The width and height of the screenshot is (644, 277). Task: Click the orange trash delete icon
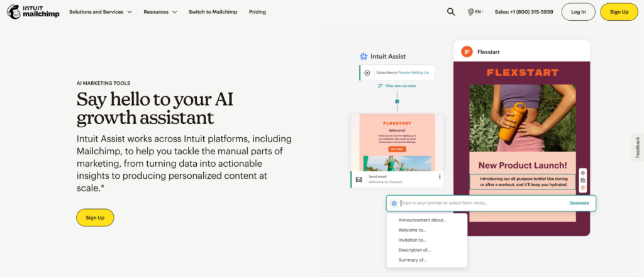click(x=583, y=188)
